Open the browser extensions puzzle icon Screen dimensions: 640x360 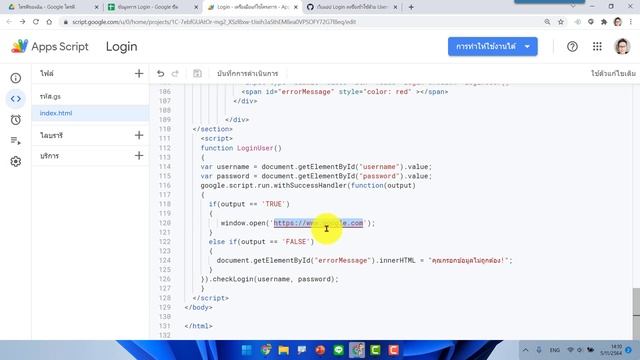click(604, 22)
